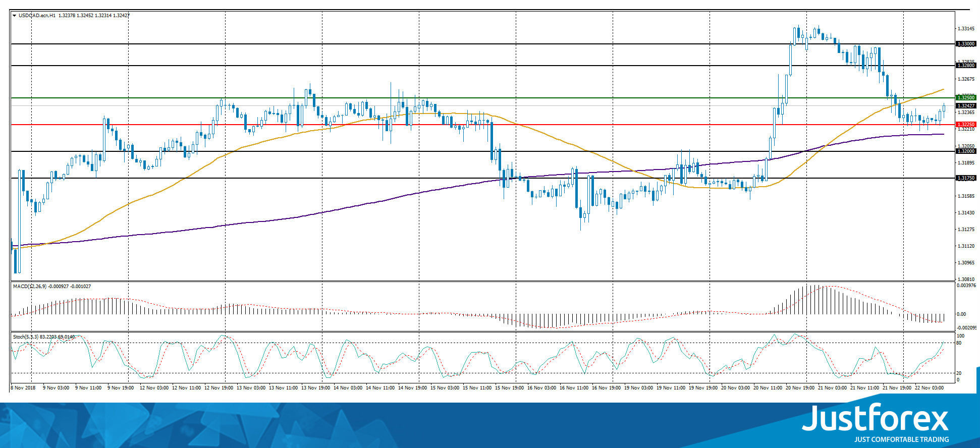980x448 pixels.
Task: Select the 1.32800 price level label
Action: click(966, 66)
